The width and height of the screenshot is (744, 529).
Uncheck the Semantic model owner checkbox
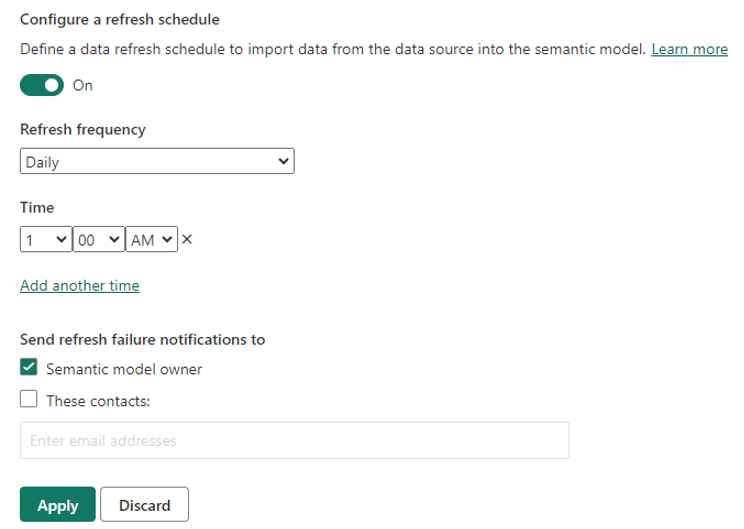pyautogui.click(x=29, y=368)
